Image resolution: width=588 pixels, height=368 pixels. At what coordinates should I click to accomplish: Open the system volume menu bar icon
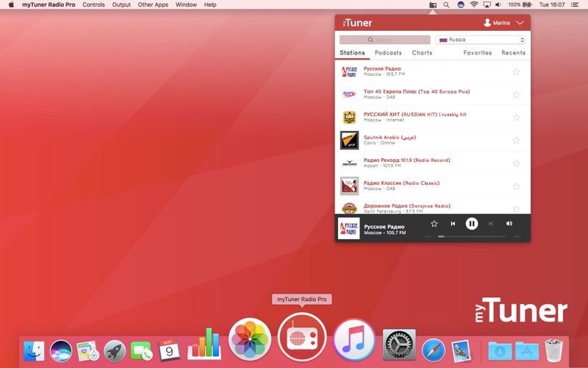coord(498,4)
